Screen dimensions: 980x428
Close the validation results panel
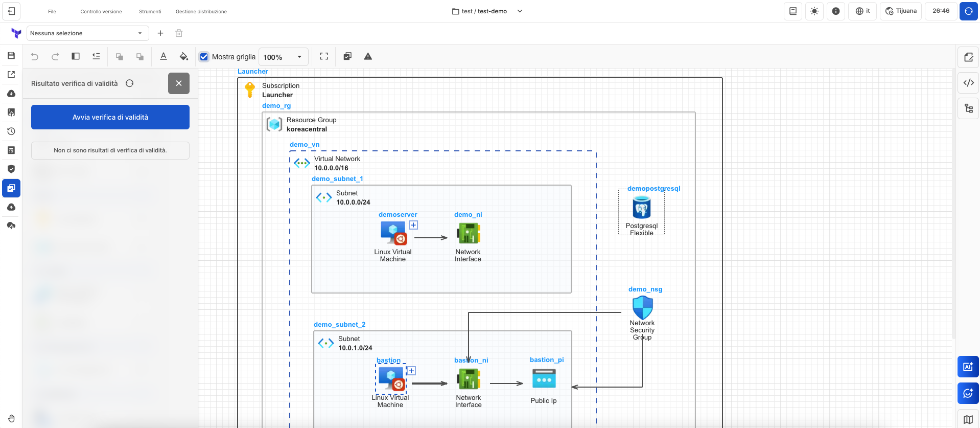(x=179, y=83)
